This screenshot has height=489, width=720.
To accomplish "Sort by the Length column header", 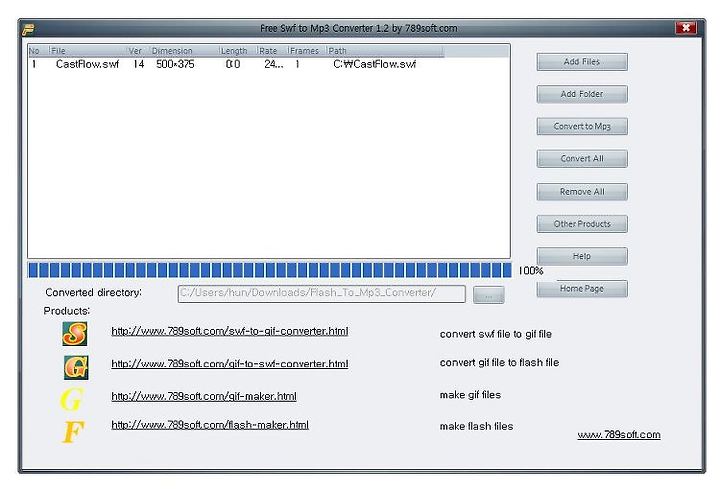I will click(x=237, y=51).
